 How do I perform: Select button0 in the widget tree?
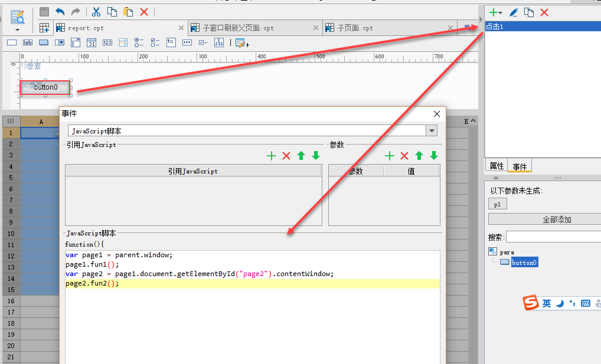click(x=524, y=263)
